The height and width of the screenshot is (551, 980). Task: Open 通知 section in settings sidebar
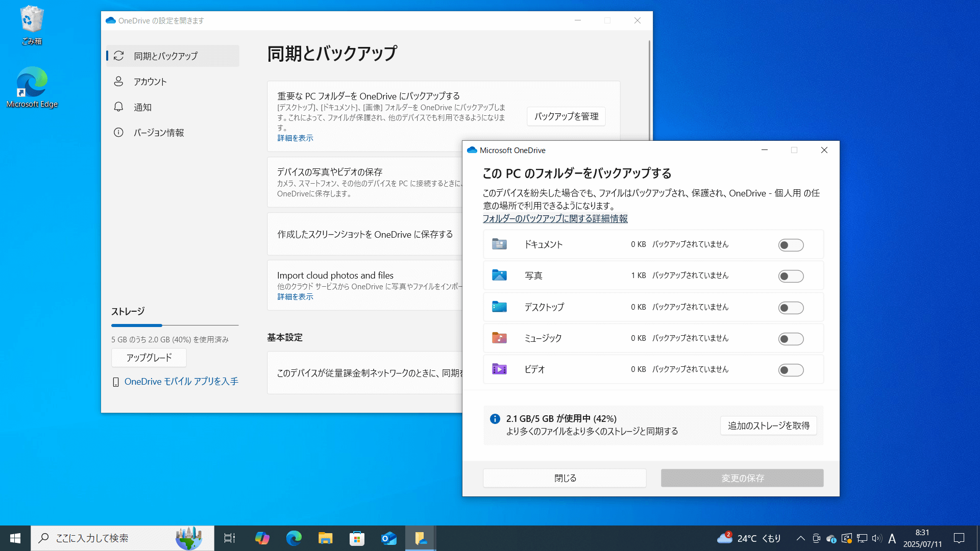173,107
